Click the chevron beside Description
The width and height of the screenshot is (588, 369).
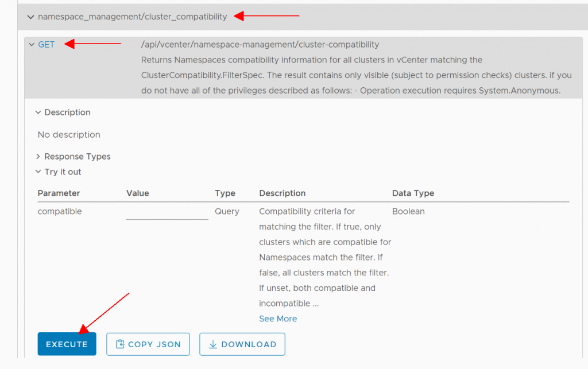click(38, 112)
